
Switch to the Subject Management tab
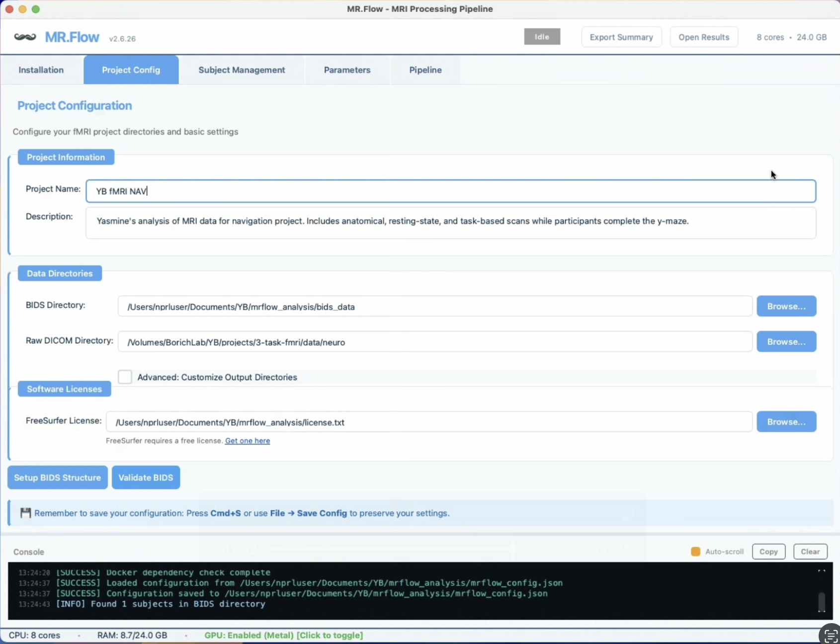[242, 70]
